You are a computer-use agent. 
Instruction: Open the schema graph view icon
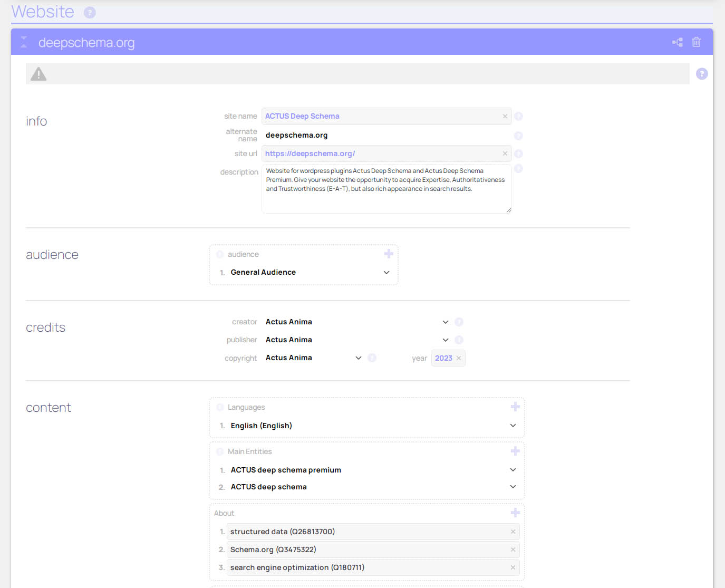click(677, 42)
